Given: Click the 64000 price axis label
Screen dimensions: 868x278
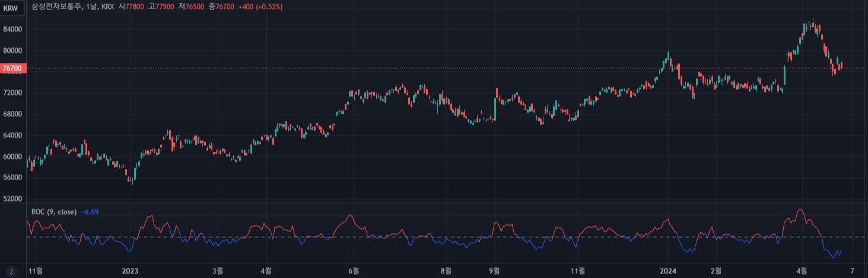Looking at the screenshot, I should [12, 135].
